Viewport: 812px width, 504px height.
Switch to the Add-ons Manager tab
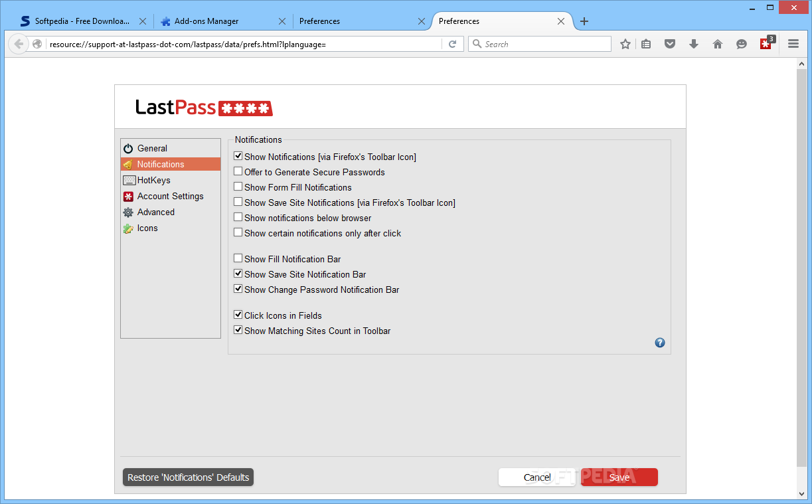pos(222,21)
